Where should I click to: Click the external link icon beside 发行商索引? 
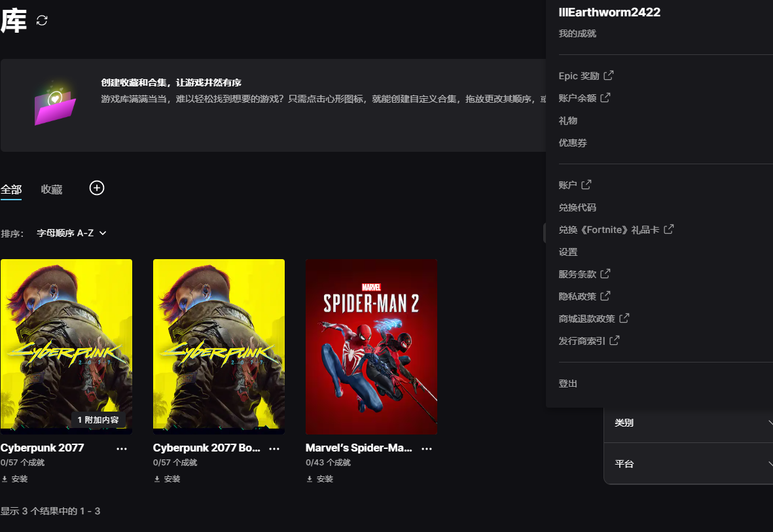tap(615, 340)
